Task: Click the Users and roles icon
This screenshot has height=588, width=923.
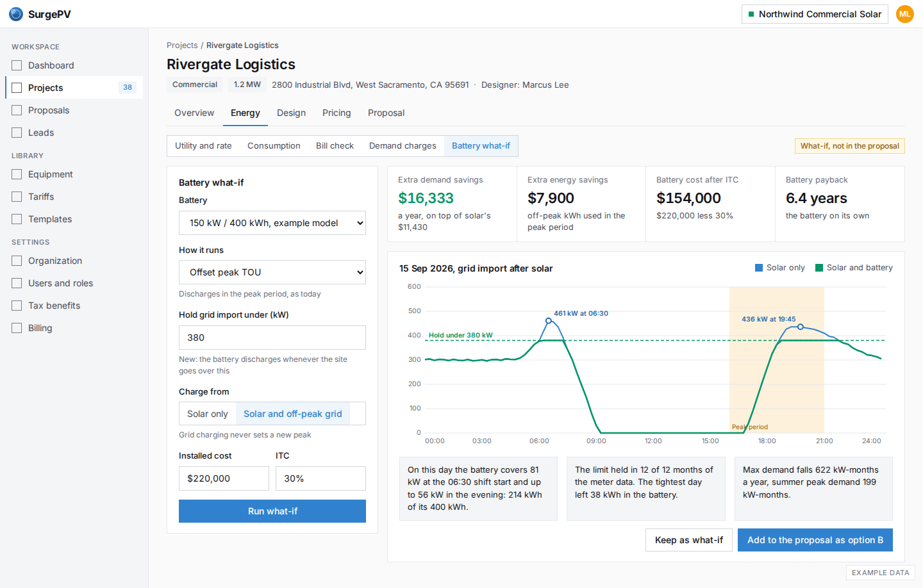Action: pos(17,283)
